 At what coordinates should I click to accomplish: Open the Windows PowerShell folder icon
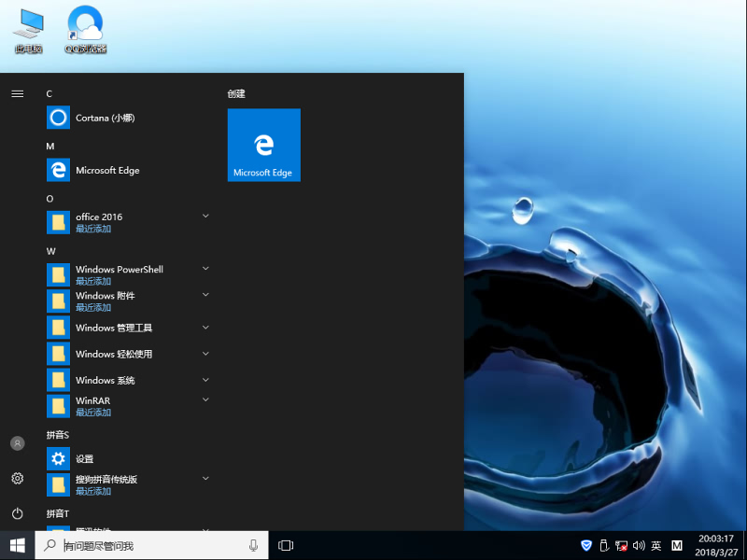tap(58, 274)
